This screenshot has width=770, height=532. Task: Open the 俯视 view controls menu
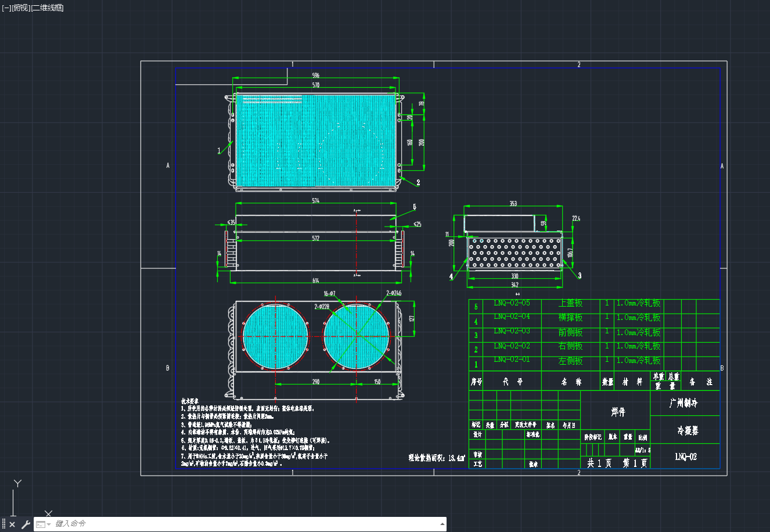coord(21,8)
